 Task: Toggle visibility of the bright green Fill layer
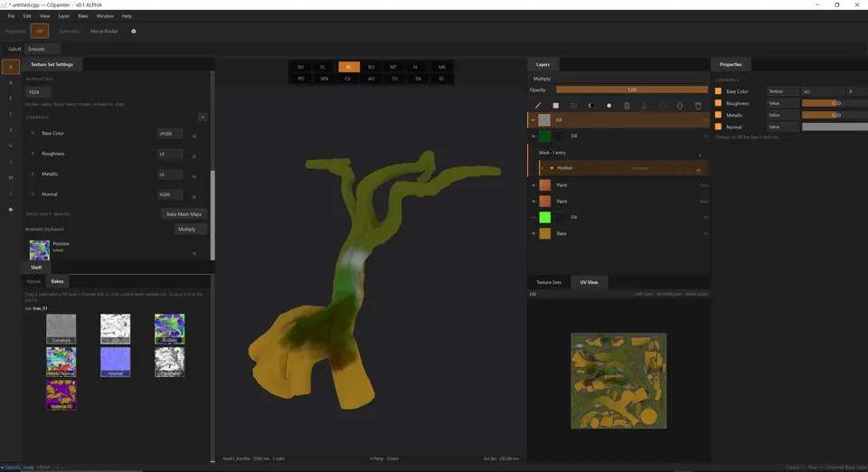533,217
